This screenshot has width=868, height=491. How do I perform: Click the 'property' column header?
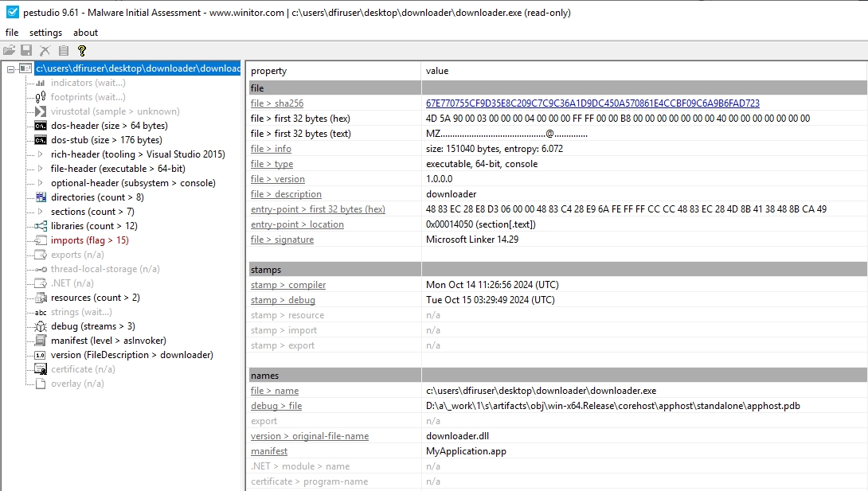268,71
